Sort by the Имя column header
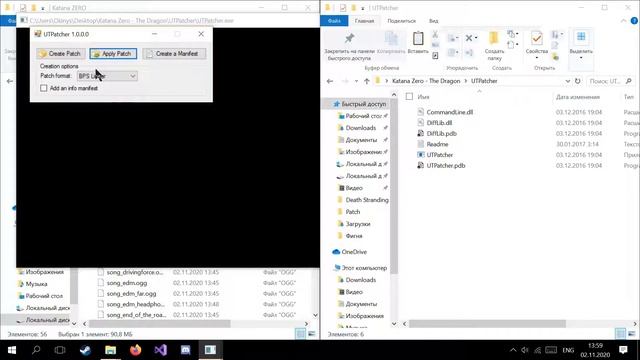 click(423, 97)
